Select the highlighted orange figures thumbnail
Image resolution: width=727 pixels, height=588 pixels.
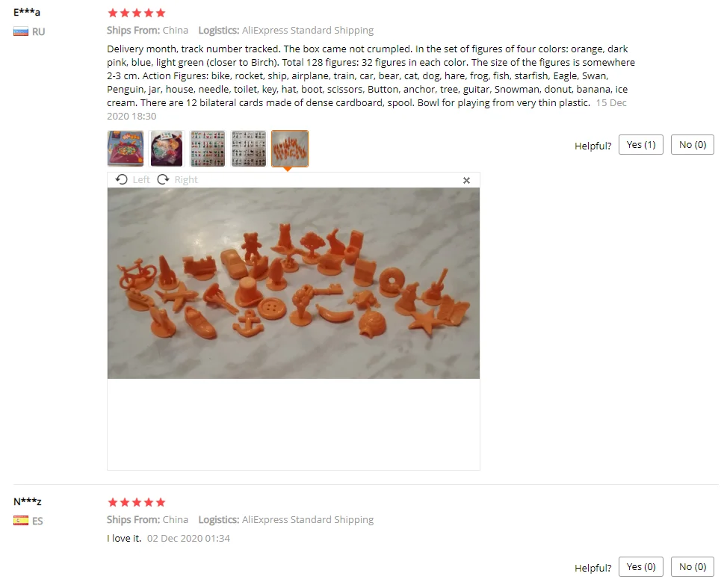click(x=290, y=149)
